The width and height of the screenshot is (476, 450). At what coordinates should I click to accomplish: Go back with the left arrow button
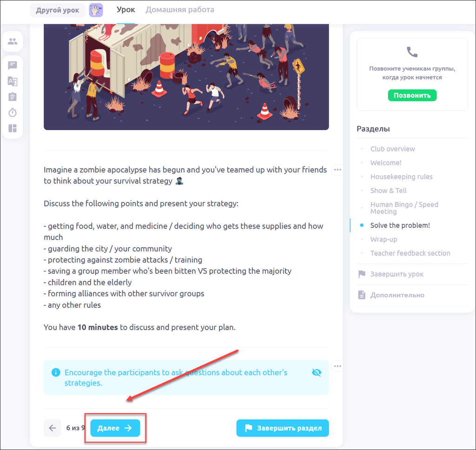click(53, 428)
